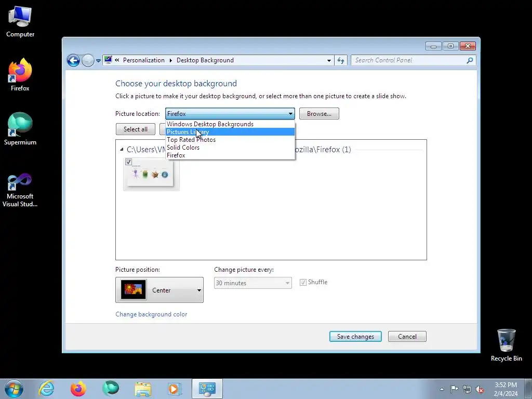
Task: Click the address bar refresh button
Action: tap(341, 60)
